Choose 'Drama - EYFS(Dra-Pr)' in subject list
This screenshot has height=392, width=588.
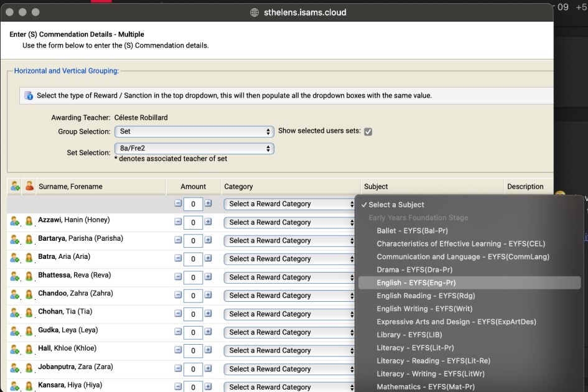pyautogui.click(x=414, y=269)
